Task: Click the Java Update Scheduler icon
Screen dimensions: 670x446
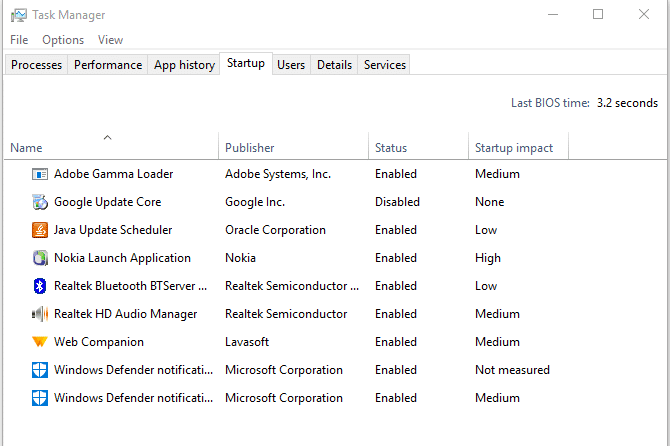Action: click(40, 230)
